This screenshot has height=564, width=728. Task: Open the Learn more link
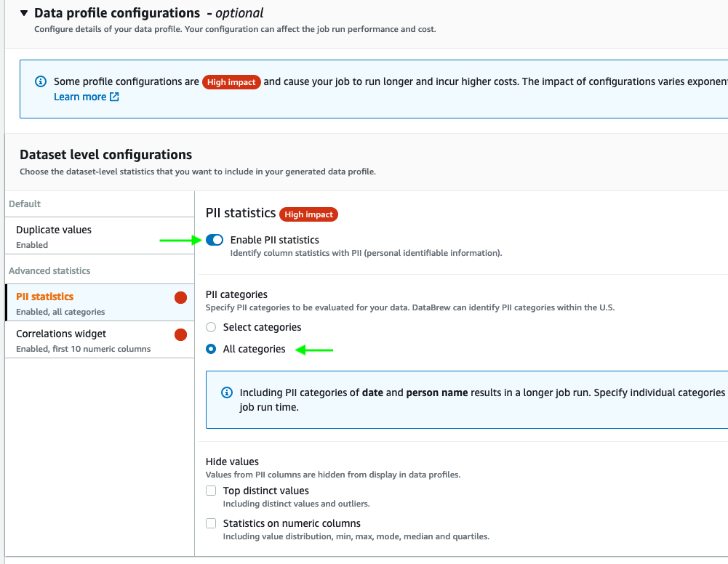(80, 97)
